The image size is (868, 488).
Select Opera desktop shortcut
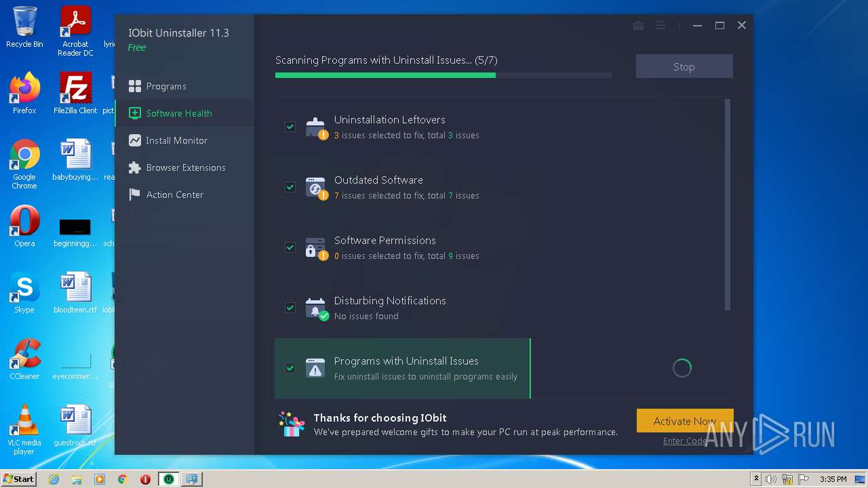click(24, 226)
